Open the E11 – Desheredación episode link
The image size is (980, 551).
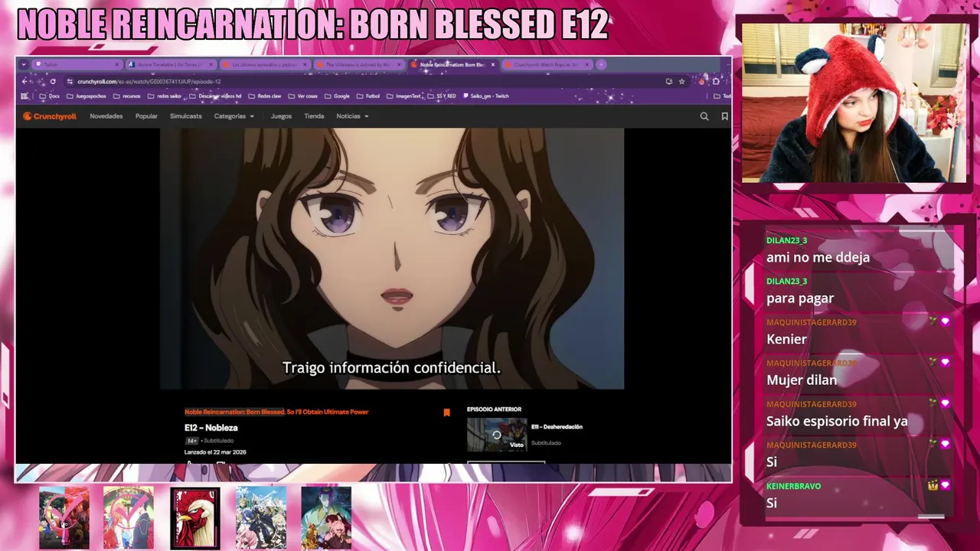coord(557,427)
